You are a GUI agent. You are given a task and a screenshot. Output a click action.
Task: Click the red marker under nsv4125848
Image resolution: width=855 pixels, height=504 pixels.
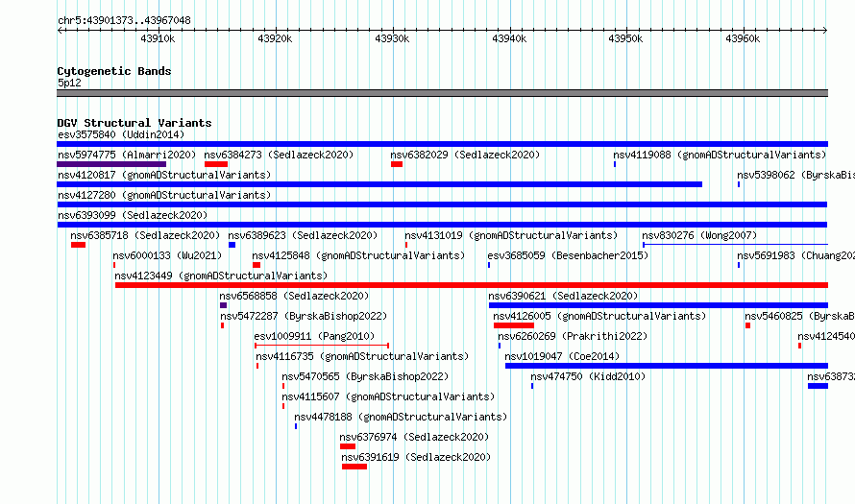coord(256,265)
